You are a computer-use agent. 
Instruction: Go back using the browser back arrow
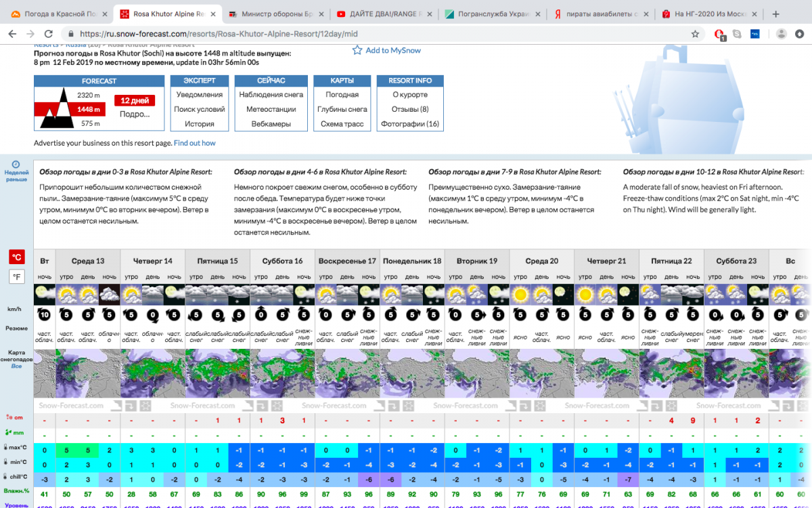[14, 33]
